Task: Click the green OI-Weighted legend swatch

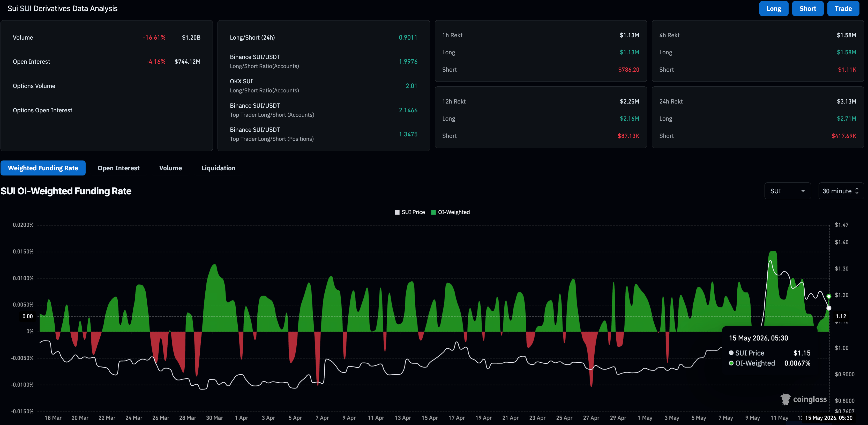Action: coord(434,212)
